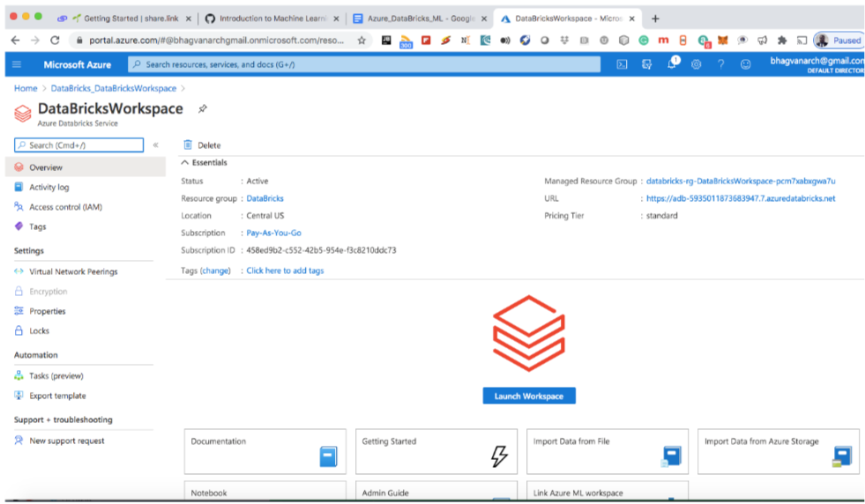This screenshot has height=504, width=865.
Task: Click the Azure search resources box
Action: 364,64
